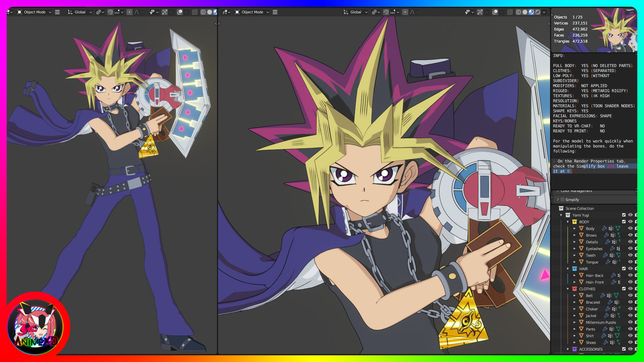Image resolution: width=644 pixels, height=362 pixels.
Task: Click the Body object modifier wrench icon
Action: tap(604, 228)
